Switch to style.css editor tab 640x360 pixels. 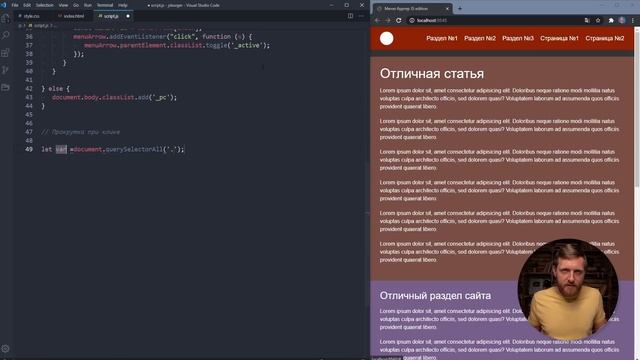pyautogui.click(x=31, y=16)
